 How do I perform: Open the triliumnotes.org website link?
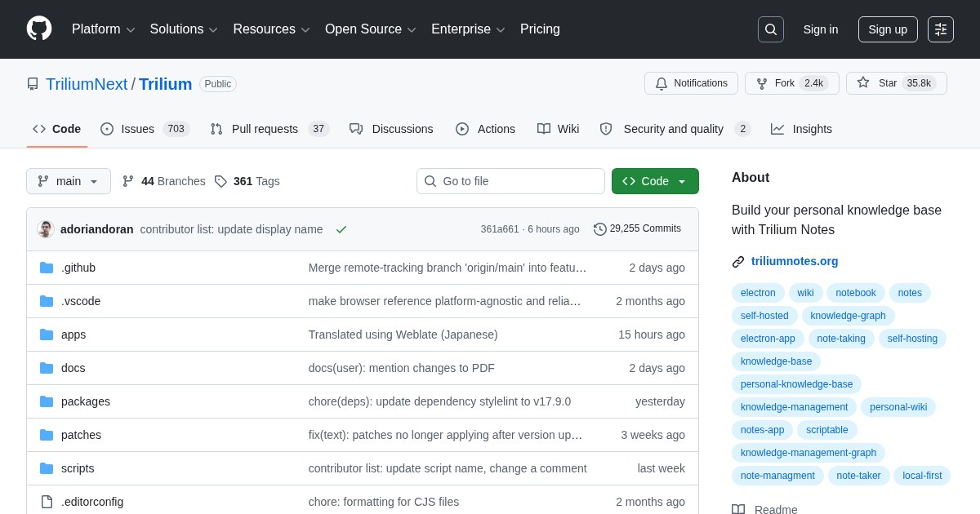tap(795, 262)
